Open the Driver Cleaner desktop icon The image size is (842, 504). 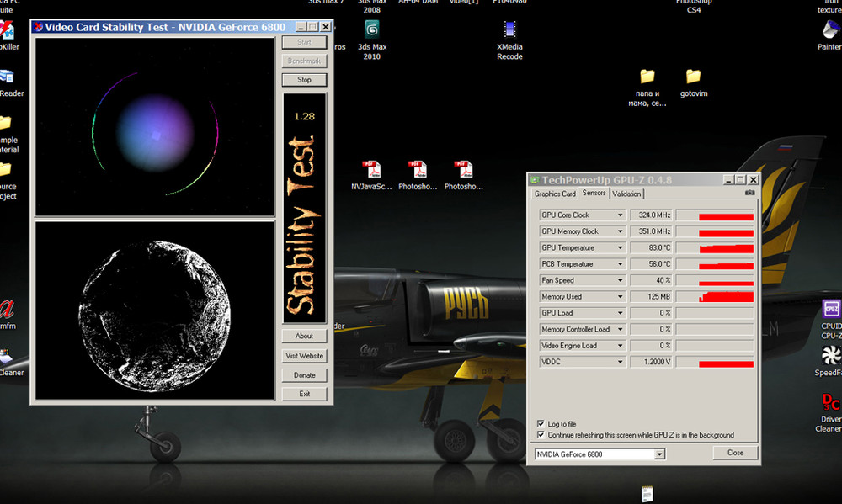point(831,402)
